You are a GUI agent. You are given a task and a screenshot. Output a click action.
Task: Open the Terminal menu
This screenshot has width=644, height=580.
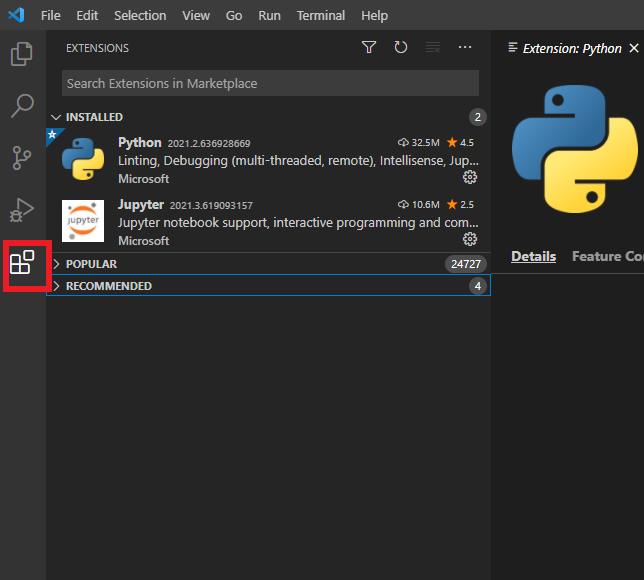(321, 16)
